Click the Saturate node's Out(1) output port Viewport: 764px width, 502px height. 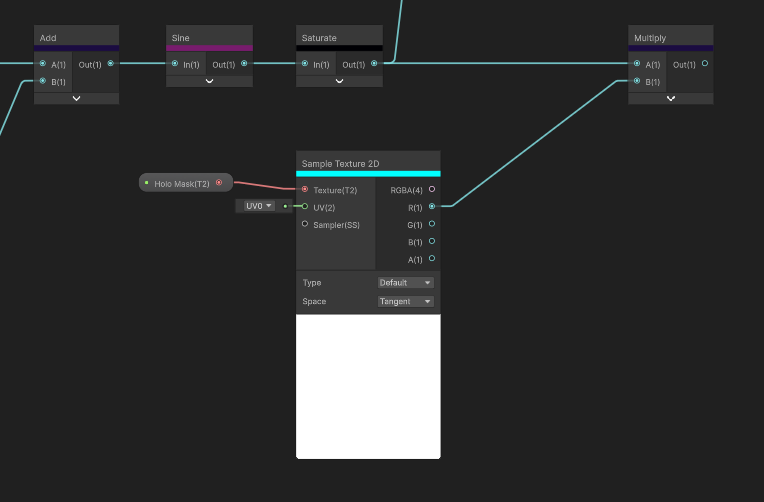point(374,64)
